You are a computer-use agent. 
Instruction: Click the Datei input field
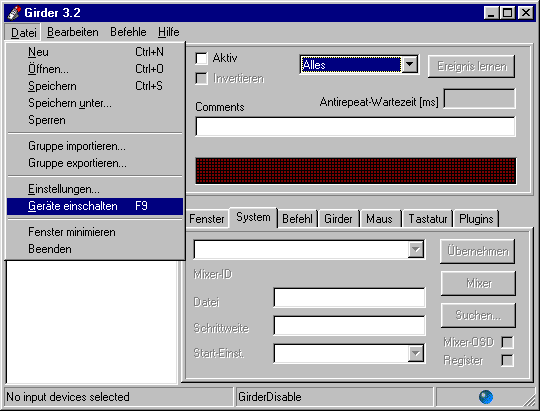(349, 298)
